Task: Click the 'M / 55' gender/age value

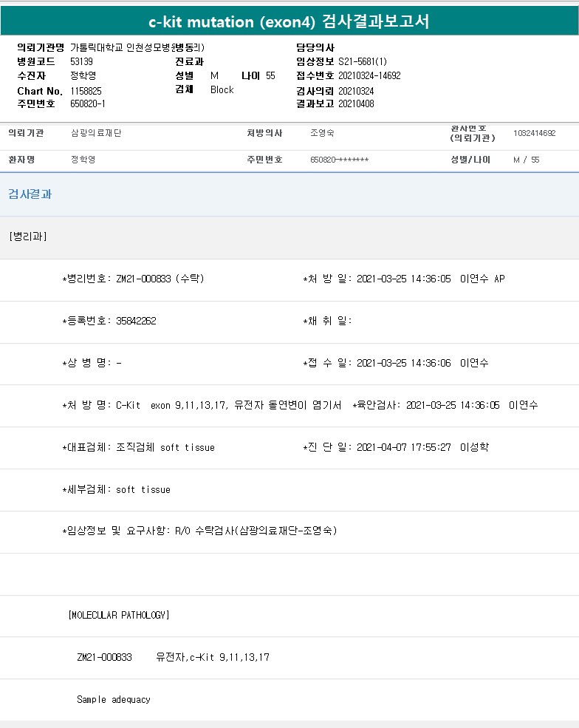Action: (x=526, y=160)
